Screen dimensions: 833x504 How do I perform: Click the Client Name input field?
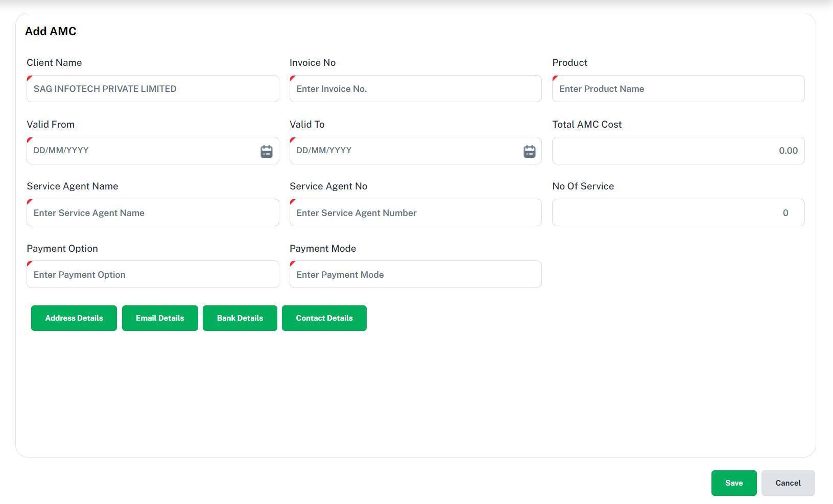click(153, 89)
